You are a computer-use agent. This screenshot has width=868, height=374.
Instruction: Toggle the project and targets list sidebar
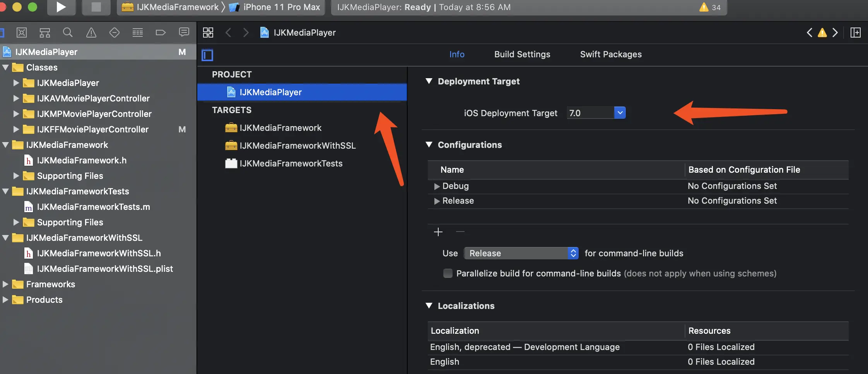click(x=207, y=55)
